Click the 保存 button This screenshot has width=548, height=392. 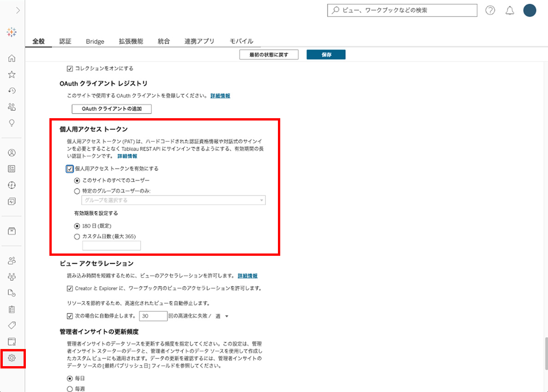pos(326,55)
